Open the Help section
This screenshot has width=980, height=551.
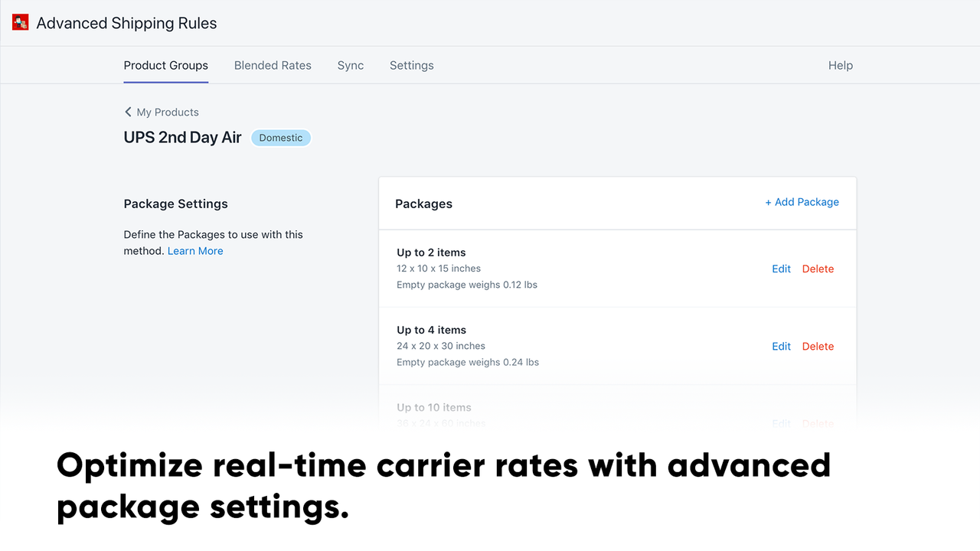(x=840, y=65)
